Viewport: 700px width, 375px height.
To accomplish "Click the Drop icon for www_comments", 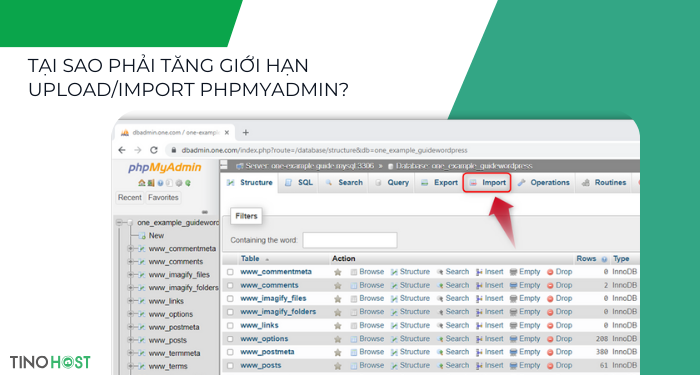I will tap(550, 285).
